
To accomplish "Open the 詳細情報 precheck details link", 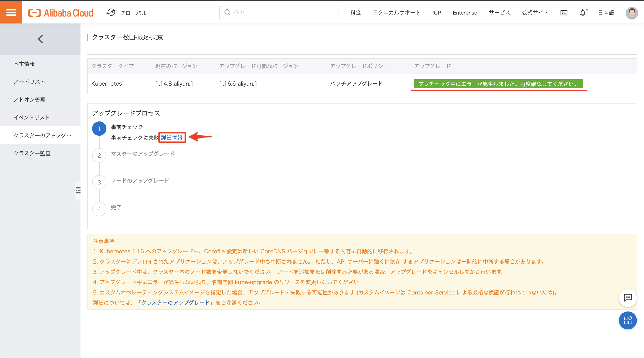I will [x=172, y=138].
